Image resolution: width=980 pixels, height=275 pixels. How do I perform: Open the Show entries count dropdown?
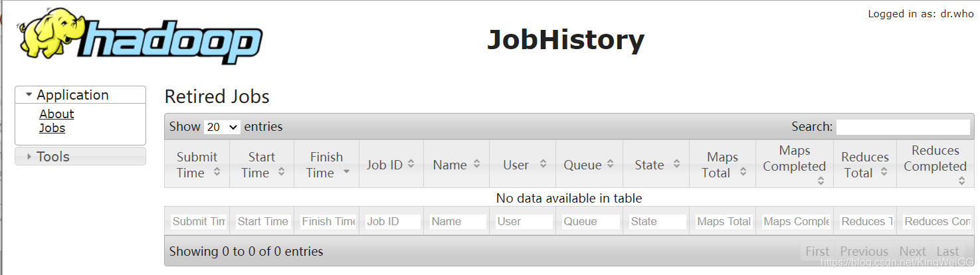[222, 127]
